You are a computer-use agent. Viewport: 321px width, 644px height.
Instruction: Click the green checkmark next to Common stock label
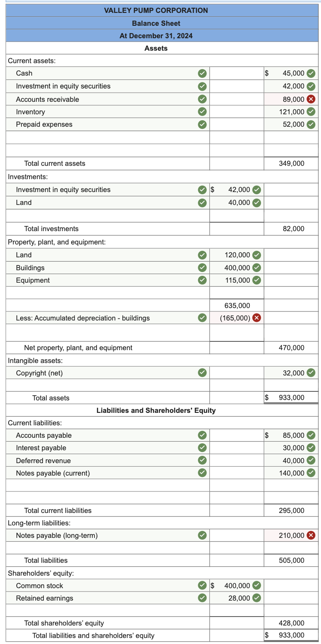[x=202, y=585]
